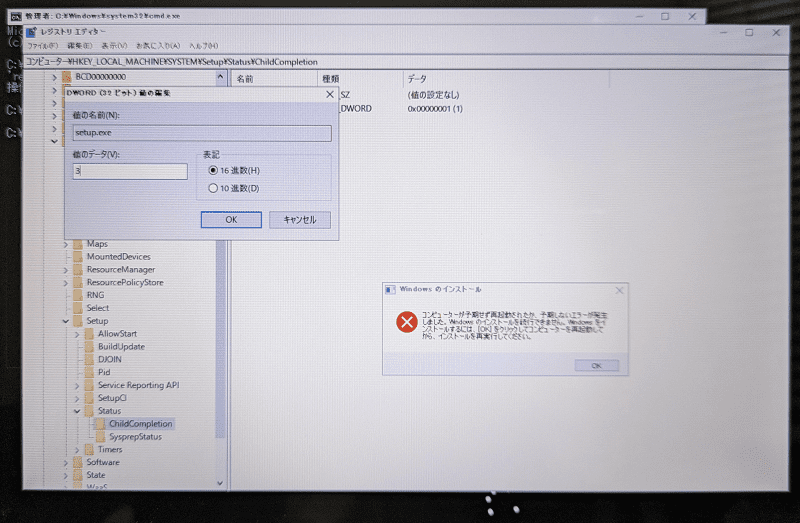Click the 値のデータ value input field
The width and height of the screenshot is (800, 523).
pyautogui.click(x=130, y=171)
